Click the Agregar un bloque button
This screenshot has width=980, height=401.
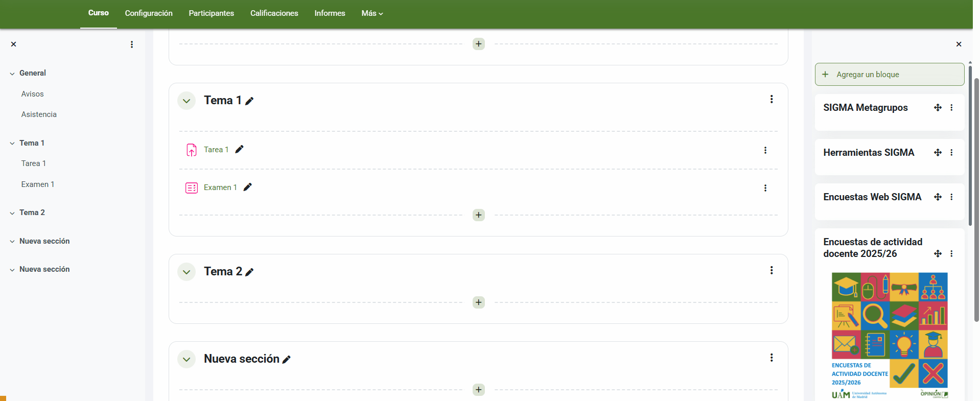(889, 75)
